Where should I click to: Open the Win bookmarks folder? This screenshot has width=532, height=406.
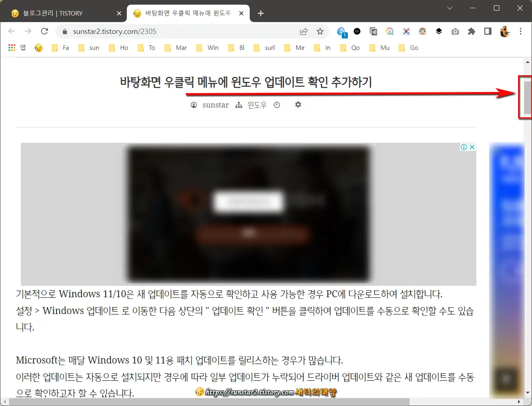(x=207, y=48)
